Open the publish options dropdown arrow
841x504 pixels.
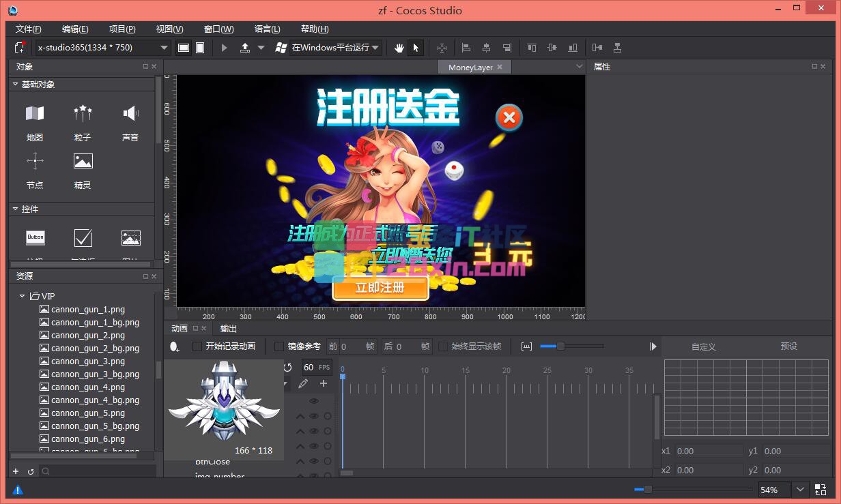coord(261,48)
